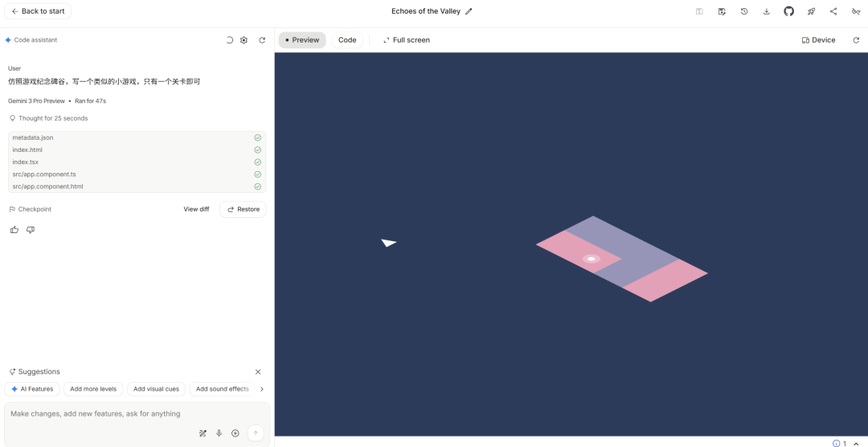Click View diff
Screen dimensions: 868x447
click(x=197, y=209)
